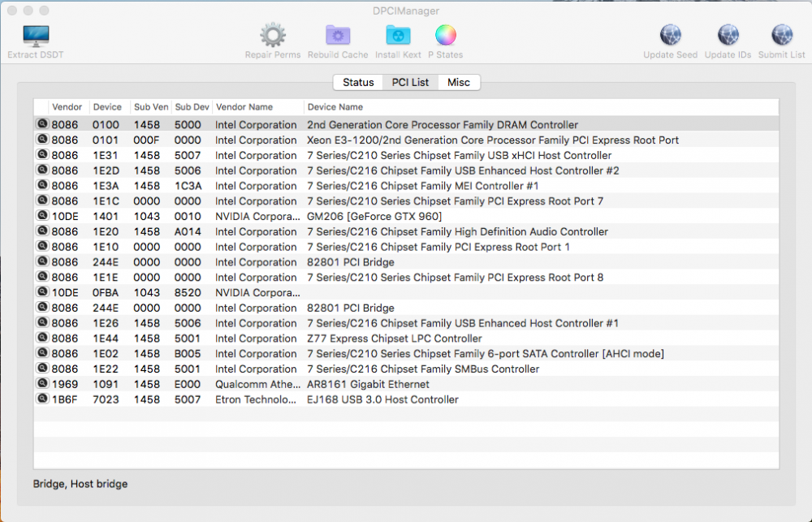Image resolution: width=812 pixels, height=522 pixels.
Task: Click the Submit List globe icon
Action: pyautogui.click(x=781, y=35)
